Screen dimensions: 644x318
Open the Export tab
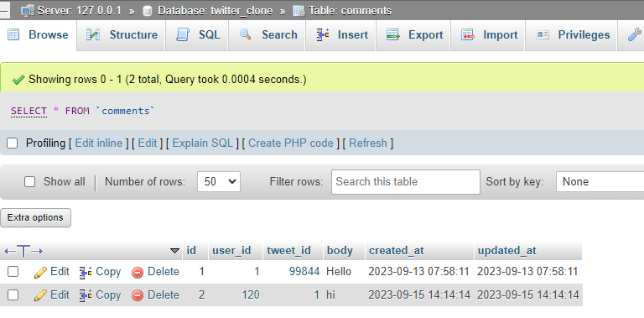point(415,35)
